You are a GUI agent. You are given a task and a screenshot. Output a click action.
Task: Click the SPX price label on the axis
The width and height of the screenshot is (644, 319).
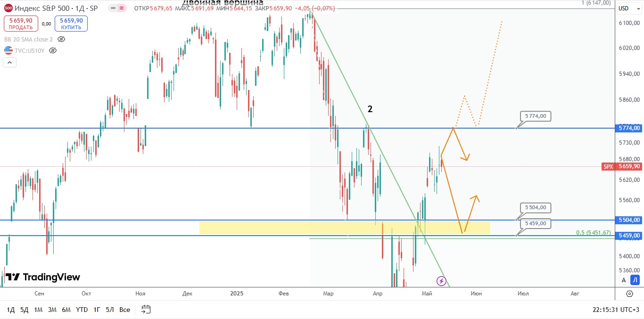coord(608,166)
